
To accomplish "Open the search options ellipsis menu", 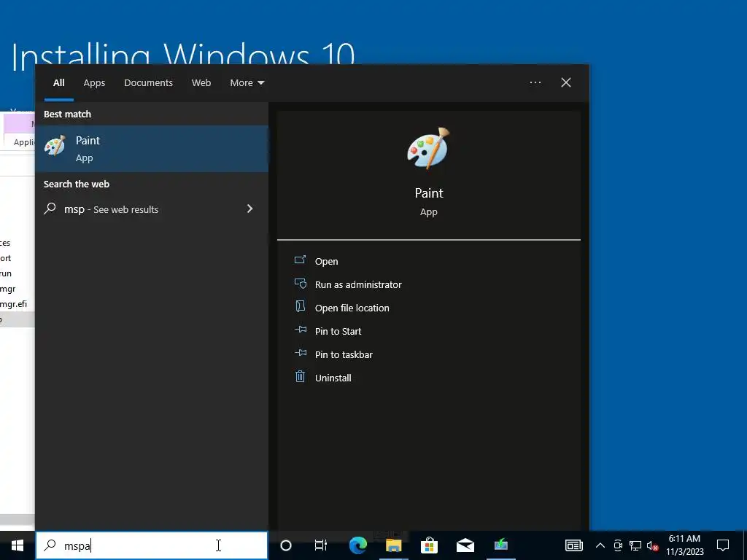I will point(535,82).
